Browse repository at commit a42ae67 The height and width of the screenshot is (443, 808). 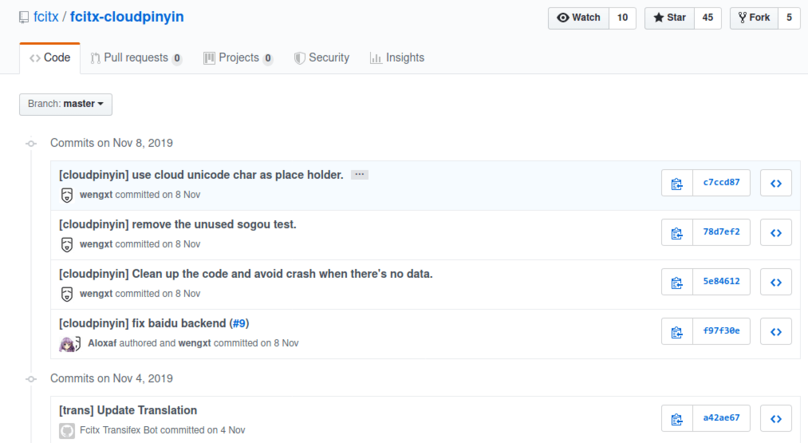point(775,419)
